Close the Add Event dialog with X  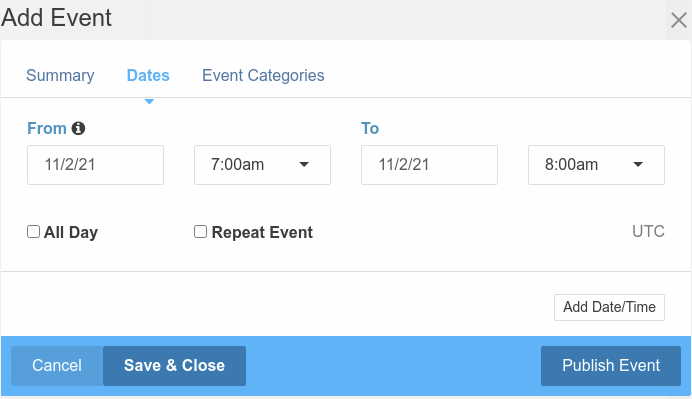coord(678,20)
